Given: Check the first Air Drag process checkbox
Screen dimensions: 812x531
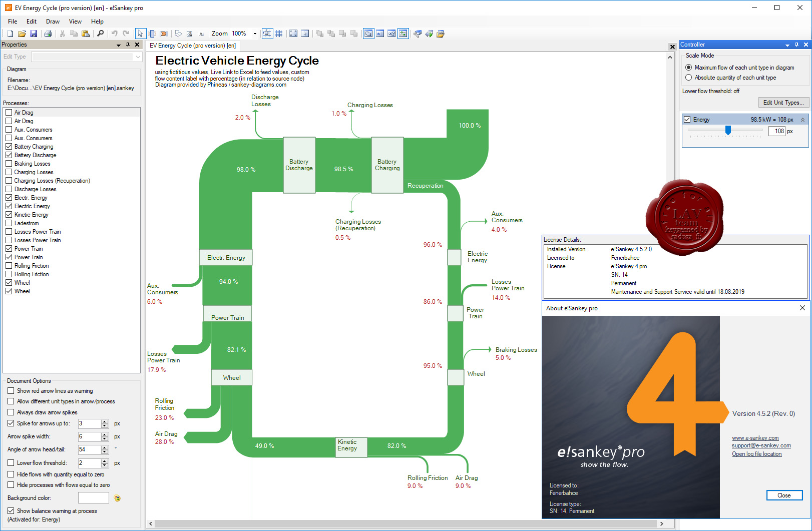Looking at the screenshot, I should pyautogui.click(x=9, y=113).
